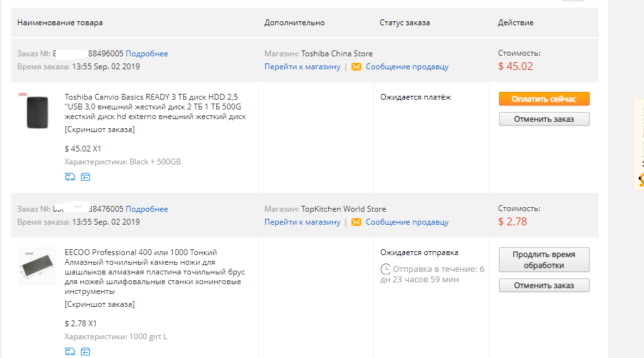Open Подробнее details for order ending 38476005

click(147, 209)
